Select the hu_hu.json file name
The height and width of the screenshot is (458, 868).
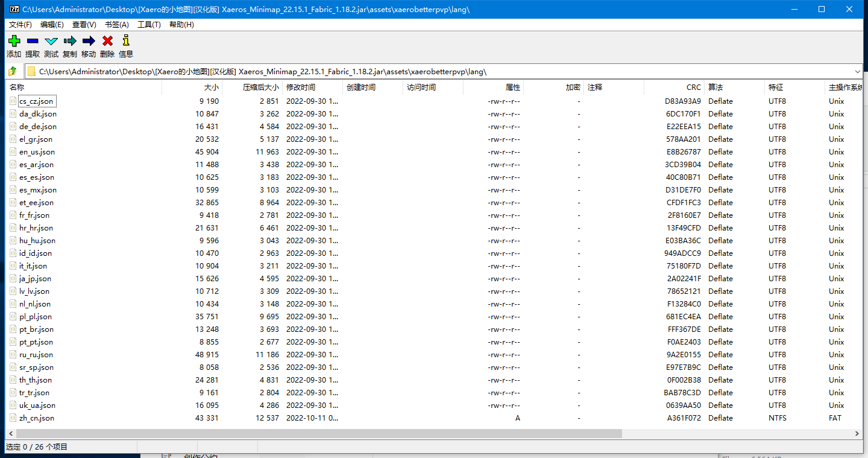pos(37,241)
